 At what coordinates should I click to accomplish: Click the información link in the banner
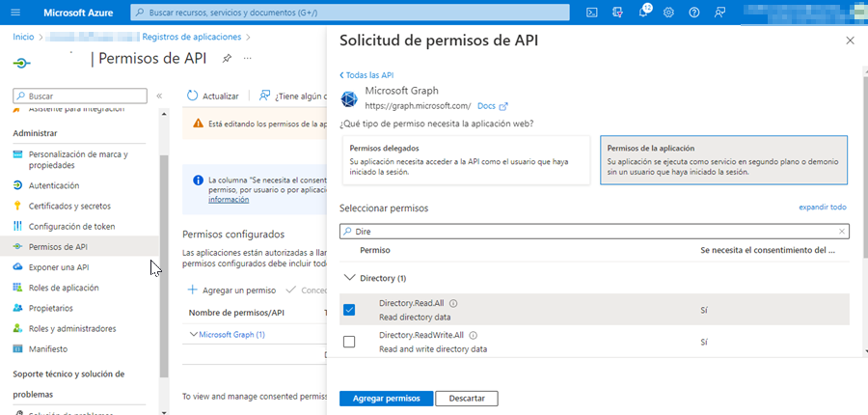pyautogui.click(x=228, y=200)
